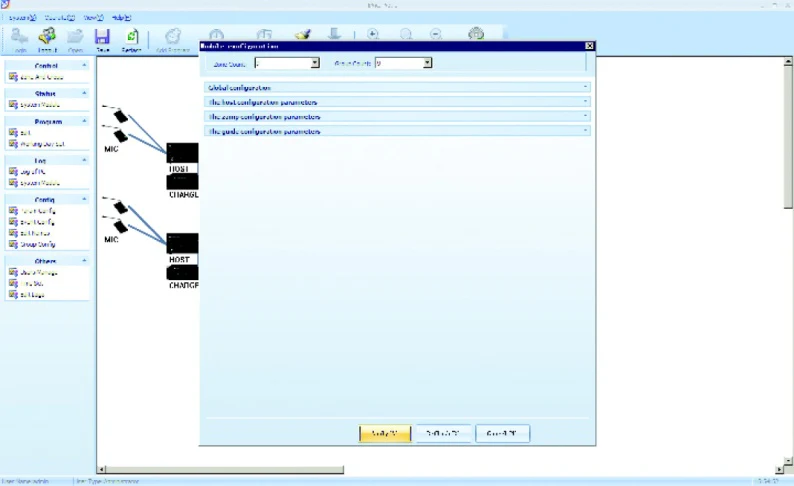Viewport: 794px width, 486px height.
Task: Expand the guide configuration parameters section
Action: tap(397, 131)
